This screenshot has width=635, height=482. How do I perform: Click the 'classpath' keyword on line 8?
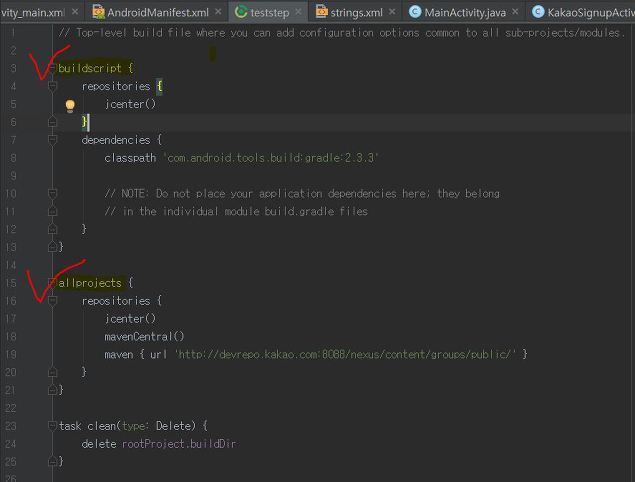click(130, 158)
